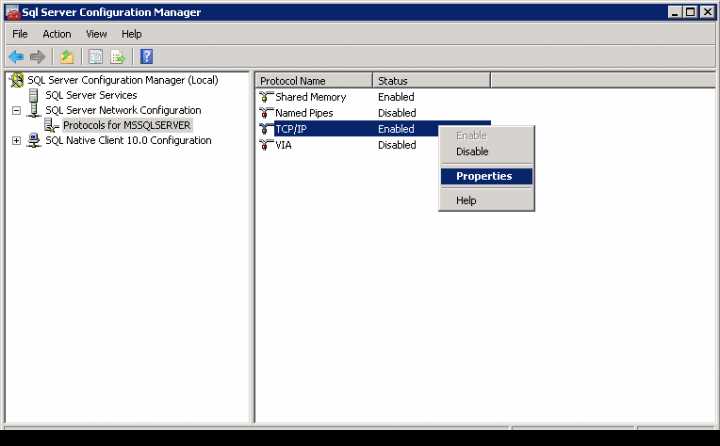Click the SQL Server Services icon

(x=34, y=95)
